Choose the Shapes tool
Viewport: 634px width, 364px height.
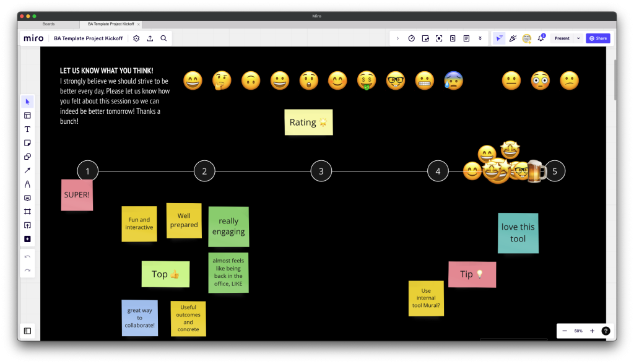tap(27, 157)
